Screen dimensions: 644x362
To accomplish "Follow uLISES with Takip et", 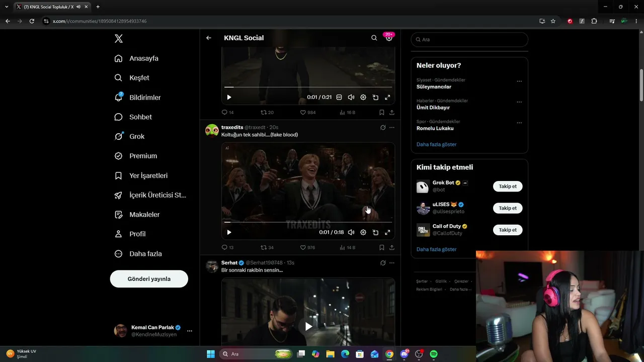I will click(508, 208).
